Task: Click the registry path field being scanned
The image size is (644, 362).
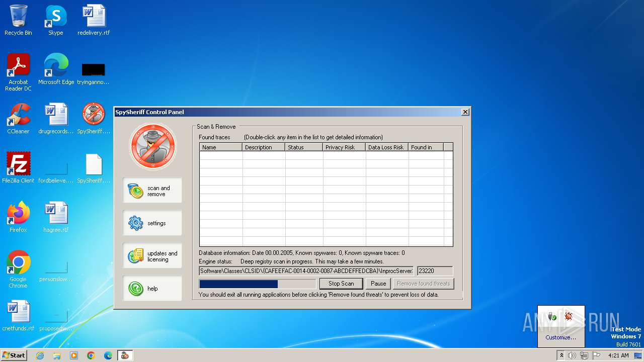Action: (306, 271)
